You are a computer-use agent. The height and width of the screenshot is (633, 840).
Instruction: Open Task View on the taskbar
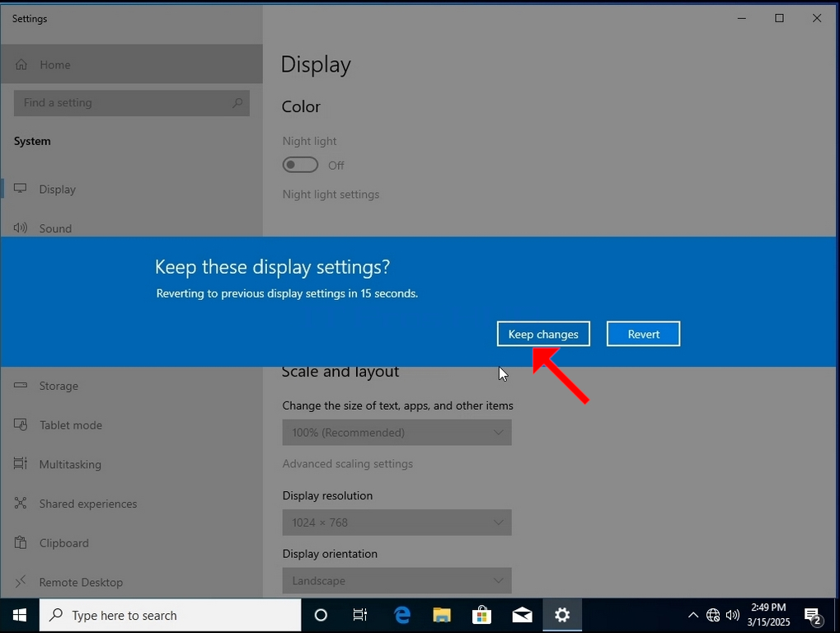(x=360, y=616)
